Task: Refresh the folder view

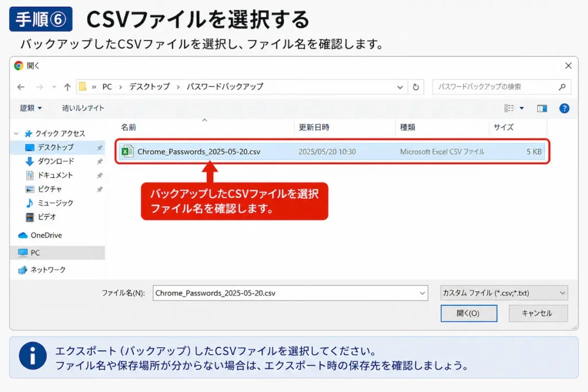Action: (x=416, y=87)
